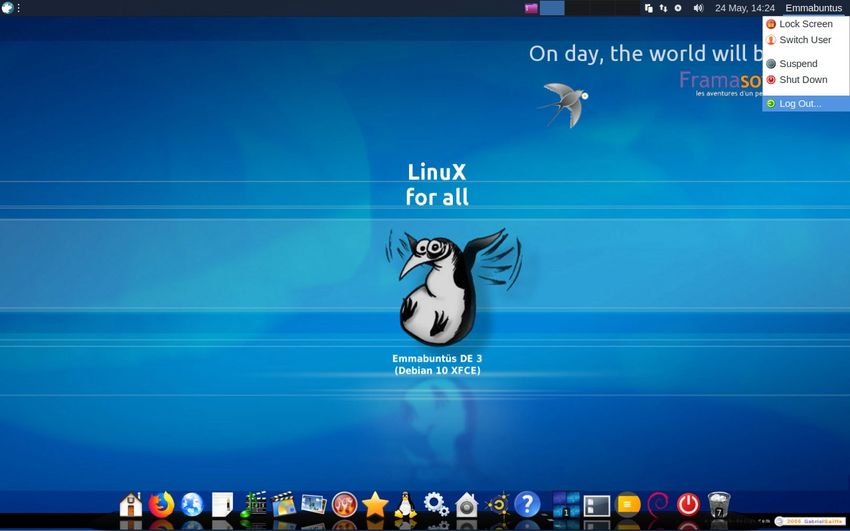Open the blue globe web browser icon
The height and width of the screenshot is (531, 850).
(192, 504)
